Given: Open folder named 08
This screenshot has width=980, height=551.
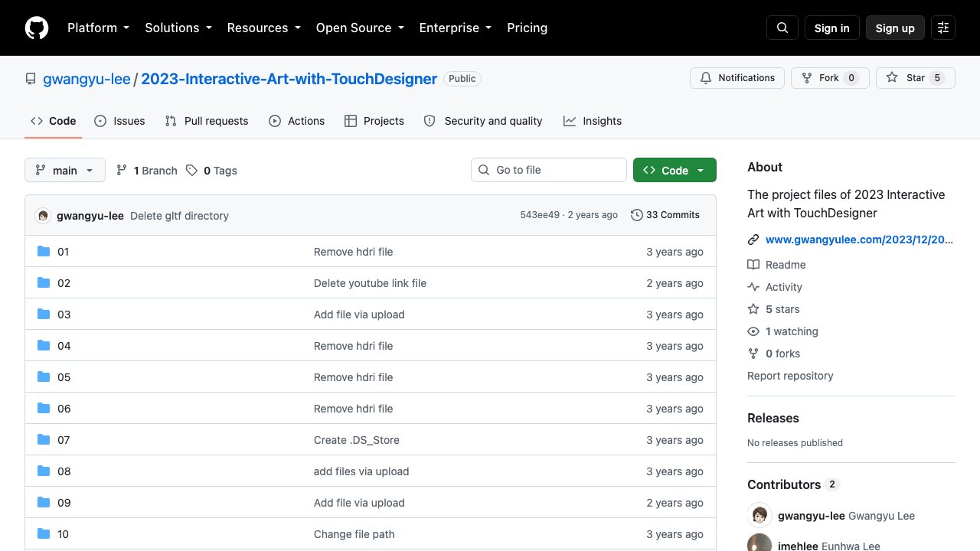Looking at the screenshot, I should 64,471.
